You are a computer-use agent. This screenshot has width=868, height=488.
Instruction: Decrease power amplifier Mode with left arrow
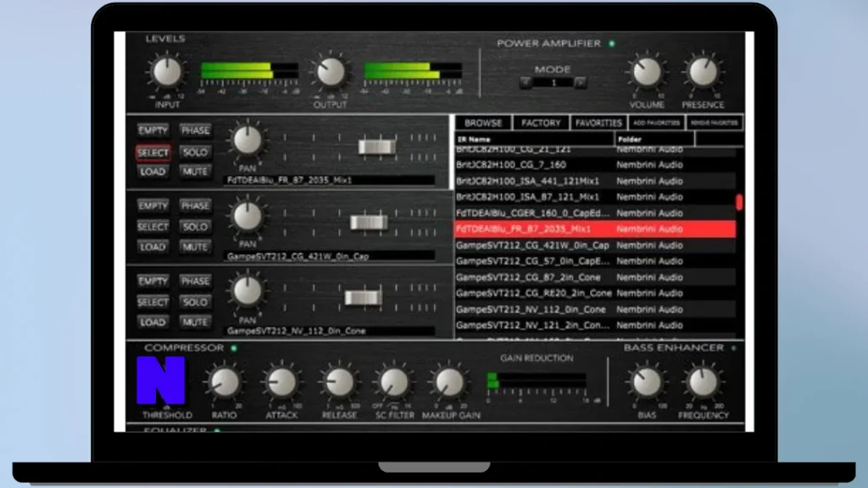[x=526, y=82]
